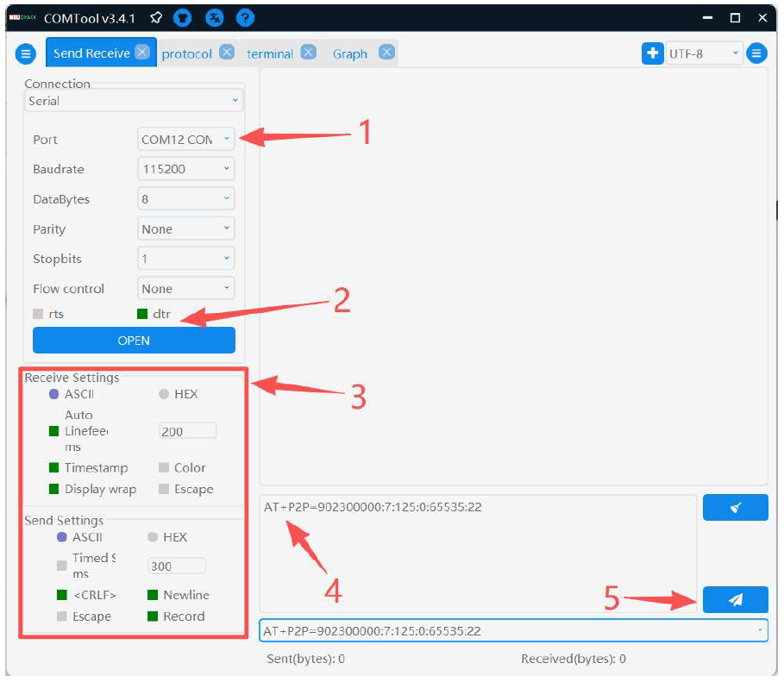
Task: Click the Timed Send interval field
Action: (176, 566)
